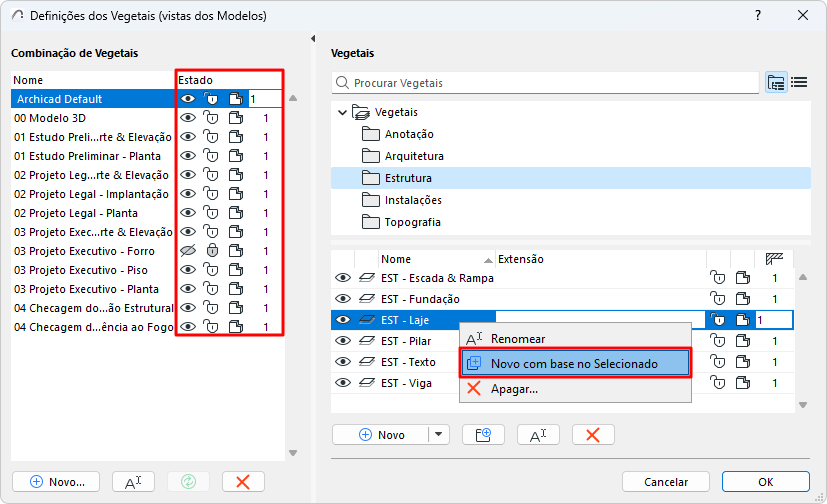Click rename icon under layer combinations list
827x504 pixels.
(133, 481)
